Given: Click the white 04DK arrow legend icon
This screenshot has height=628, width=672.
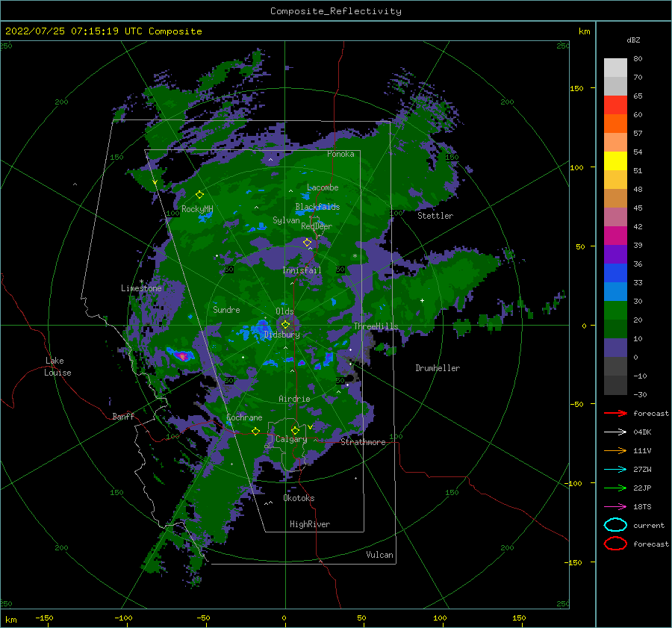Looking at the screenshot, I should [x=615, y=432].
